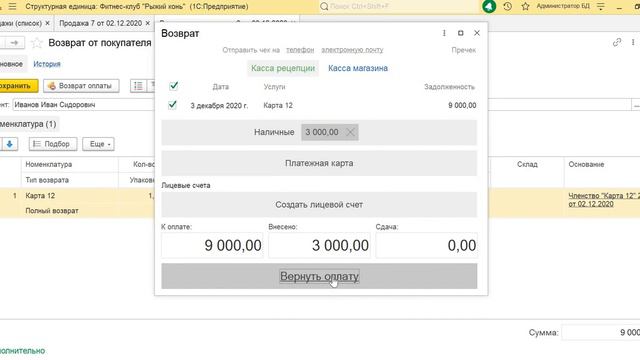640x360 pixels.
Task: Open the История link
Action: click(x=47, y=64)
